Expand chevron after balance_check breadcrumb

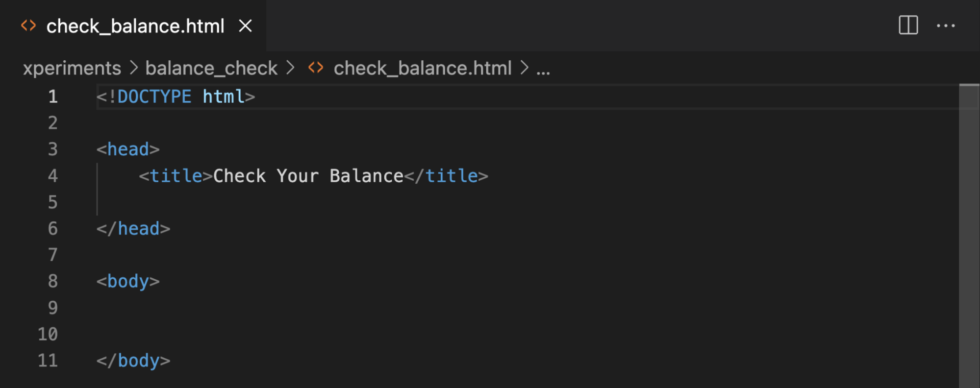(x=290, y=68)
